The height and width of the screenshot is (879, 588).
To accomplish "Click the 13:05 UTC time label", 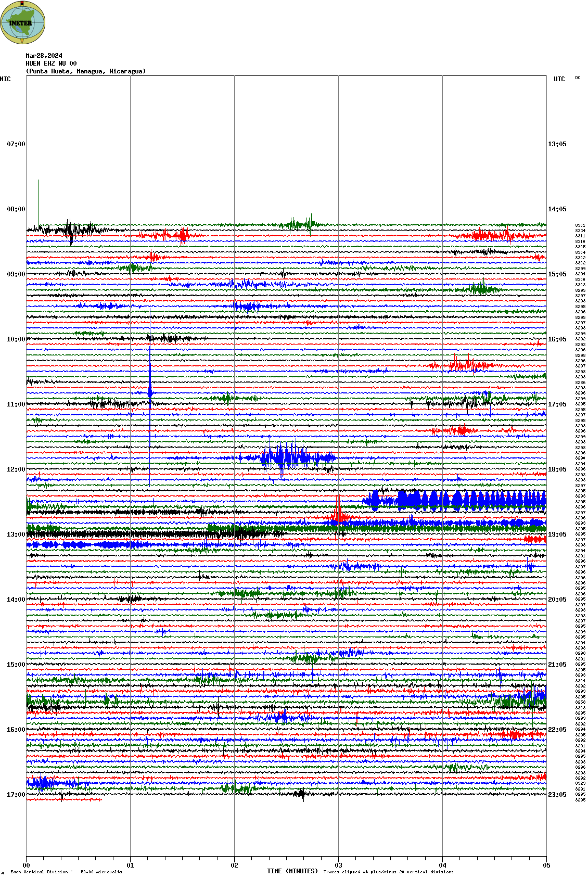I will click(x=557, y=144).
